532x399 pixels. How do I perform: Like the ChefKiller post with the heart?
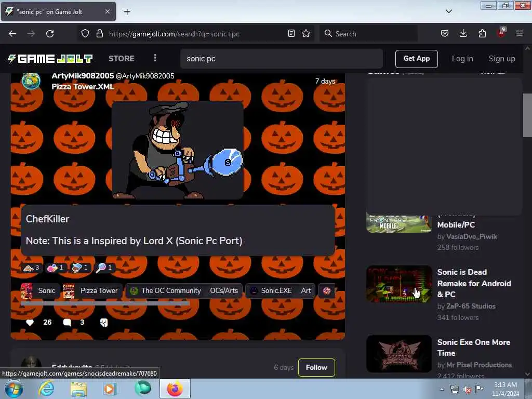pos(30,322)
